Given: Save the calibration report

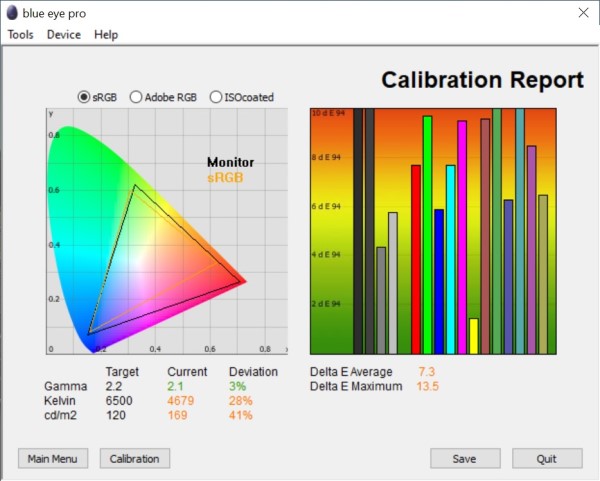Looking at the screenshot, I should coord(465,458).
